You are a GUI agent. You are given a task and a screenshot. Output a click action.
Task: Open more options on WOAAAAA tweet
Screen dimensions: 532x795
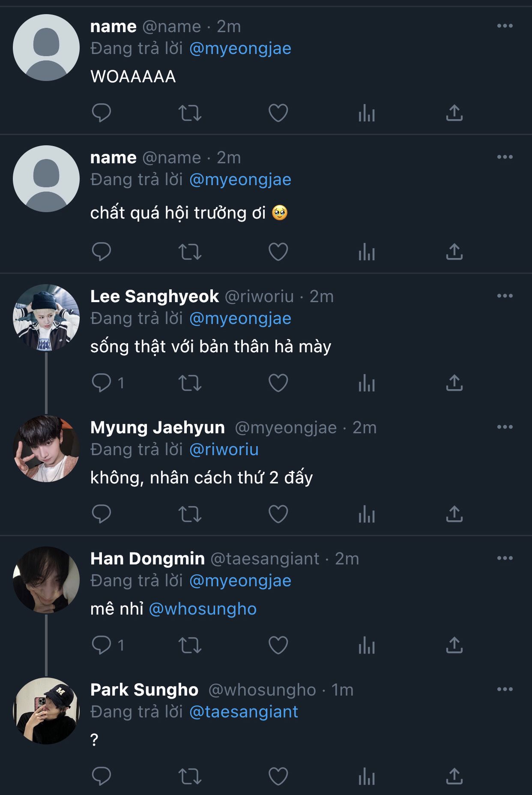[x=505, y=26]
